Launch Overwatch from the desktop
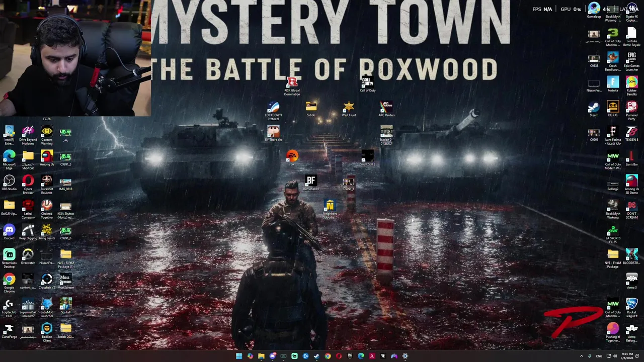The image size is (644, 362). click(28, 257)
